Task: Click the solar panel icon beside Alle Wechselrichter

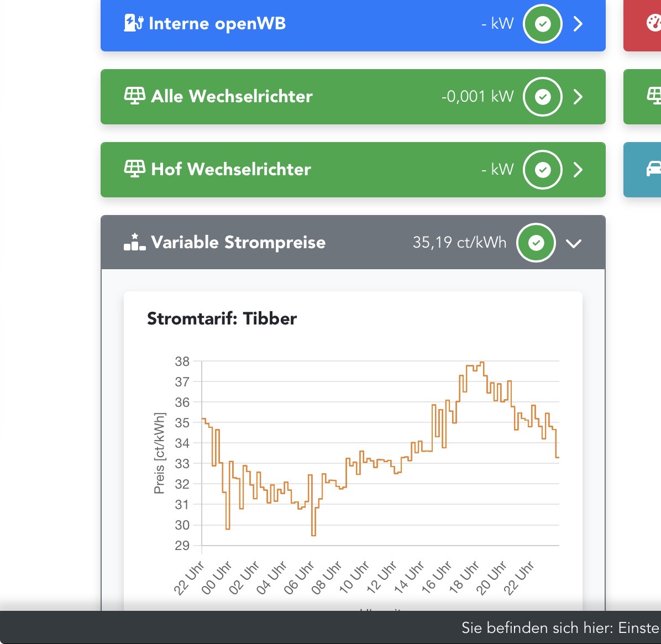Action: pos(134,96)
